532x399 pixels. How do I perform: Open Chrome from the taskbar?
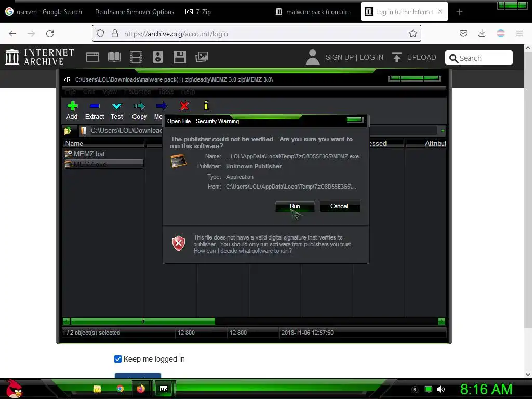[x=120, y=389]
